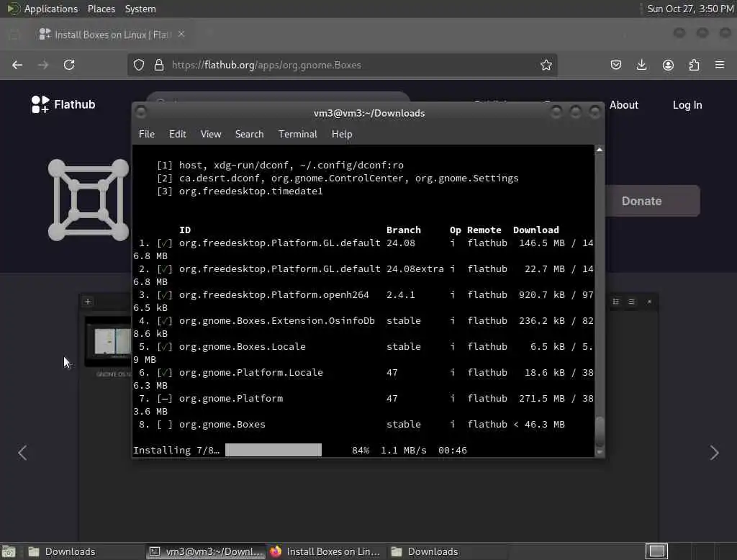Bookmark this page with the star
This screenshot has width=737, height=560.
pyautogui.click(x=546, y=65)
